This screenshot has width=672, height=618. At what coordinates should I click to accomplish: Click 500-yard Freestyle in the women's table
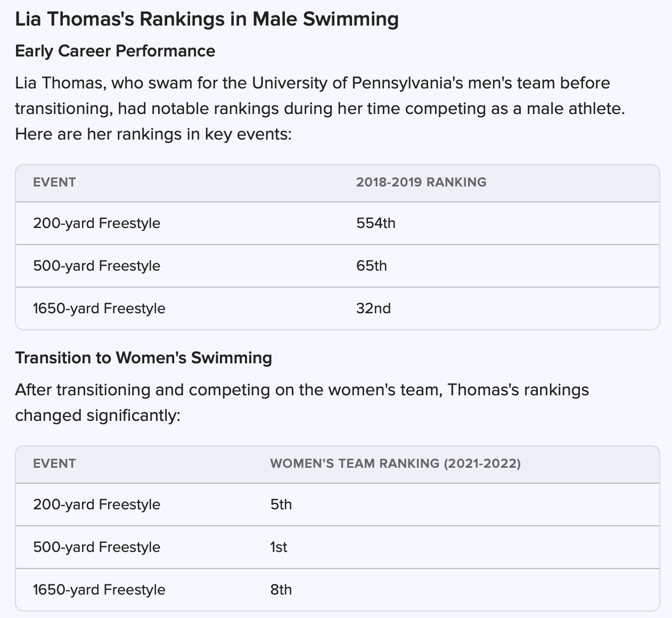pyautogui.click(x=96, y=547)
